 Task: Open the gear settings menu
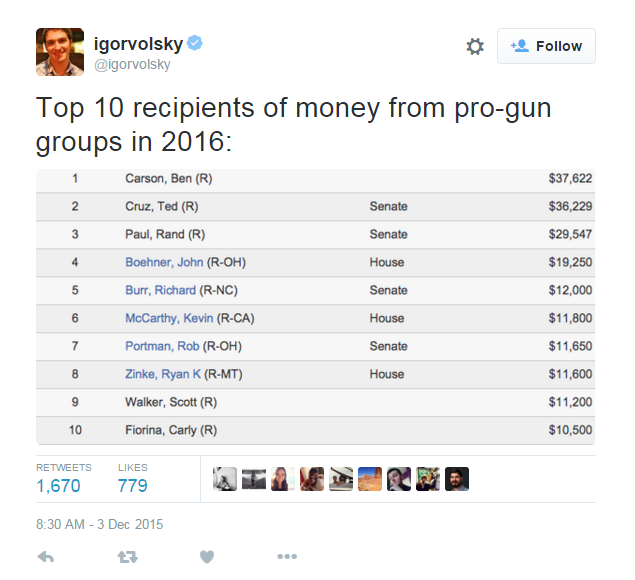click(475, 46)
